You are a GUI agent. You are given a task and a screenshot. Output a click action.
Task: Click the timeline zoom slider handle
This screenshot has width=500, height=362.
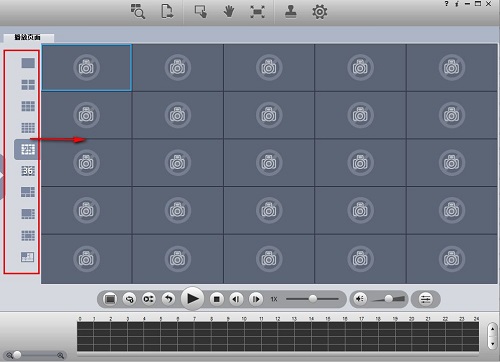[x=17, y=355]
